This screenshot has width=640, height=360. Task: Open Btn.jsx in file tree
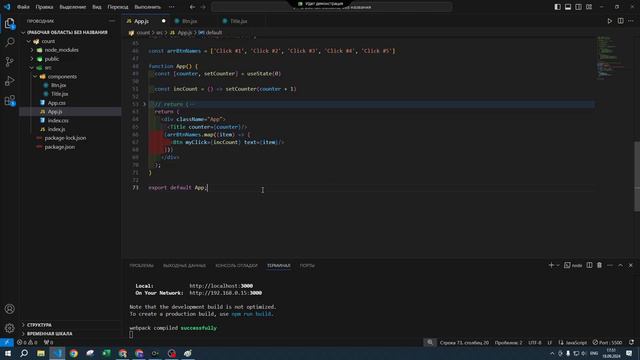click(x=58, y=85)
